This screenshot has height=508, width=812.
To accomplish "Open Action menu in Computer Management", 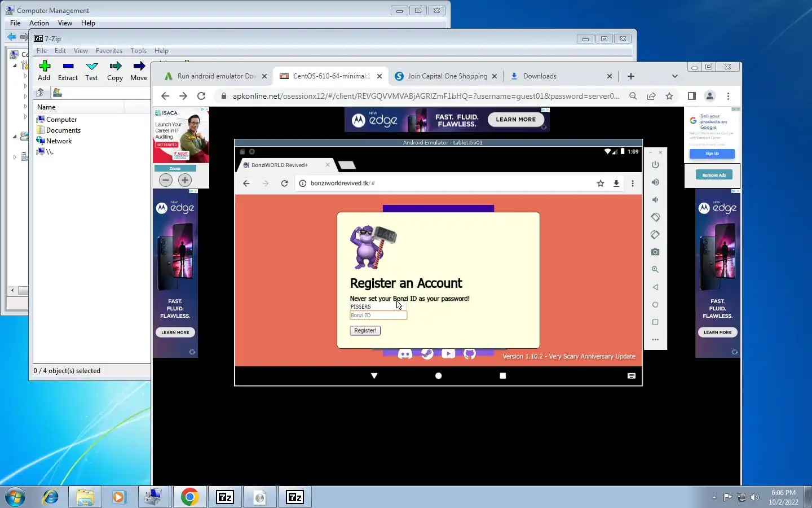I will [39, 23].
